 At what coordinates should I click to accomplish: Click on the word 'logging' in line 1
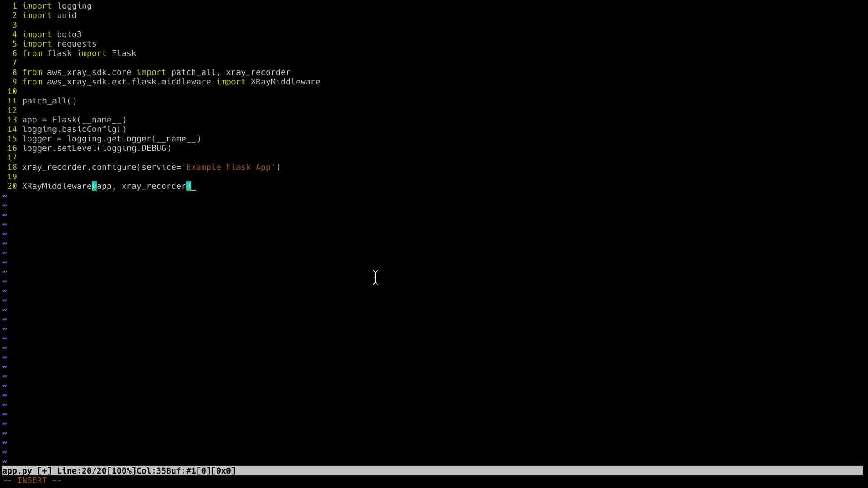coord(74,6)
